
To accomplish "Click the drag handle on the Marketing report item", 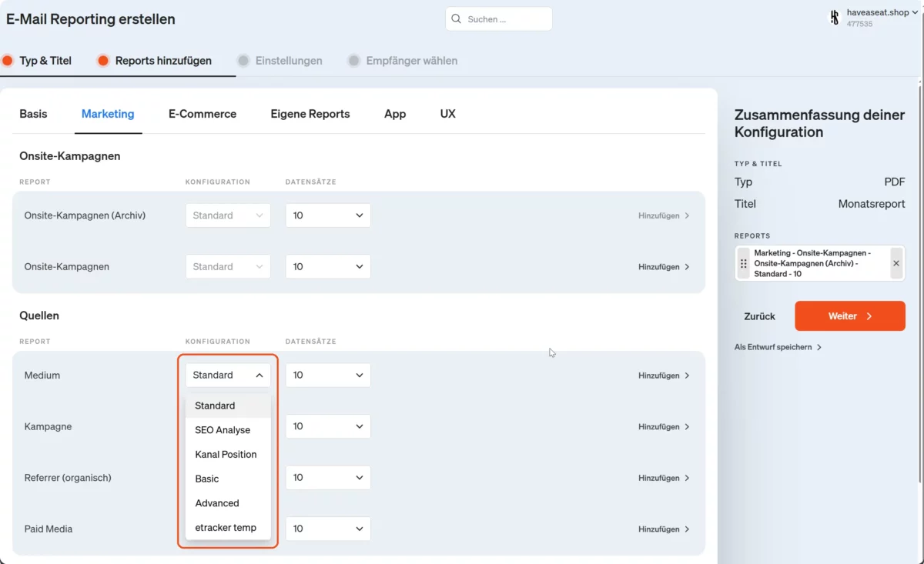I will coord(743,263).
